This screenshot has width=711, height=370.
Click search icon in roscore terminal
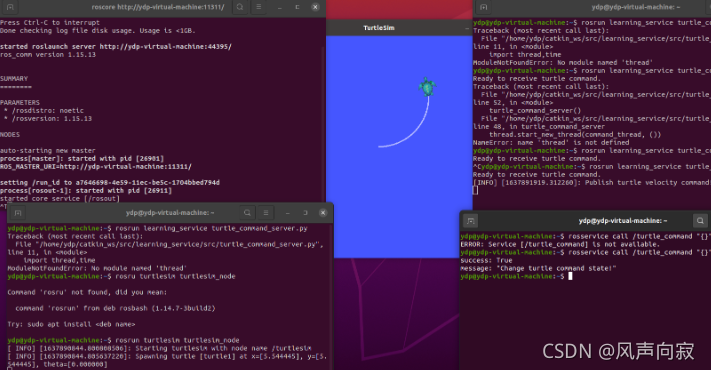pyautogui.click(x=240, y=7)
